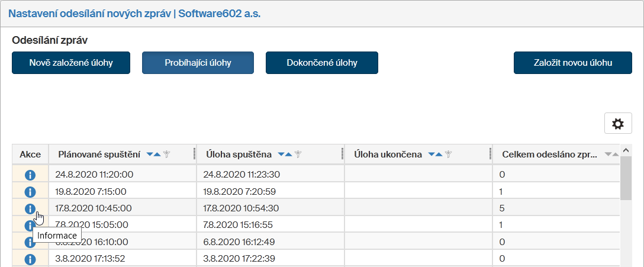Open info for the 24.8.2020 11:20:00 task
Image resolution: width=644 pixels, height=267 pixels.
(30, 175)
